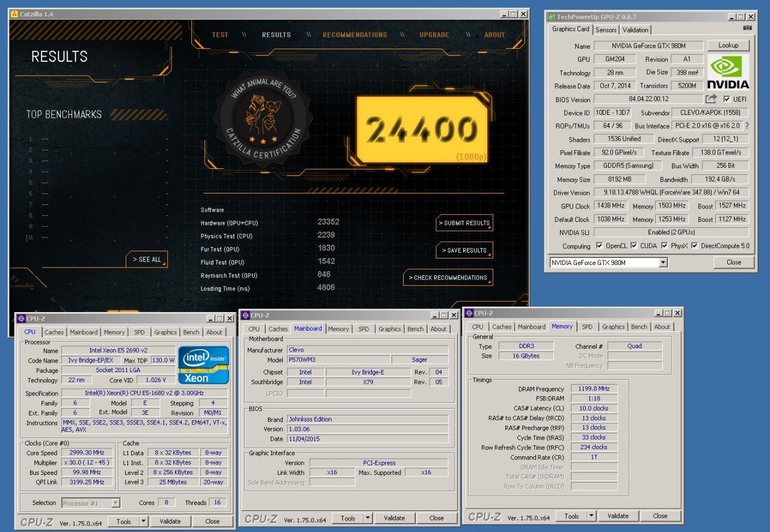Open Graphics tab in Mainboard window

click(390, 329)
